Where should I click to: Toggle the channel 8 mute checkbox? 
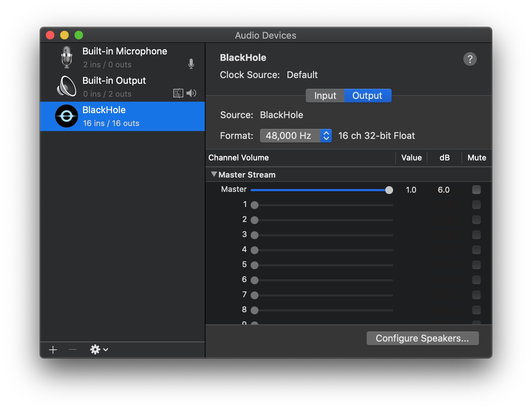pyautogui.click(x=476, y=310)
